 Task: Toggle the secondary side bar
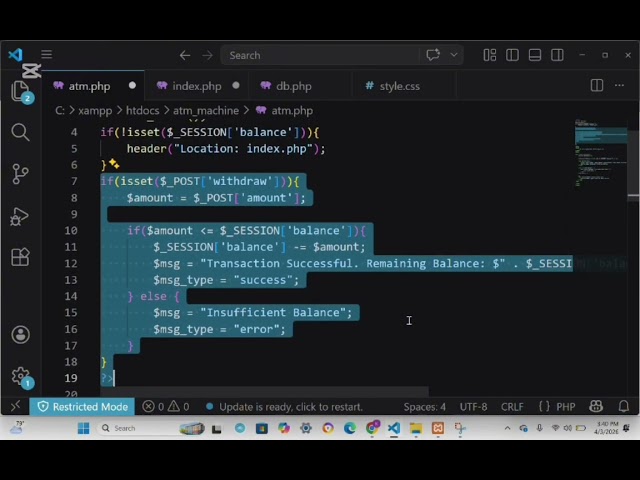point(557,55)
